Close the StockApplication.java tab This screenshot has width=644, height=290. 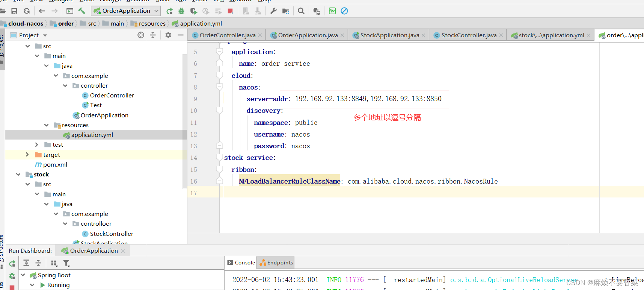pyautogui.click(x=424, y=35)
